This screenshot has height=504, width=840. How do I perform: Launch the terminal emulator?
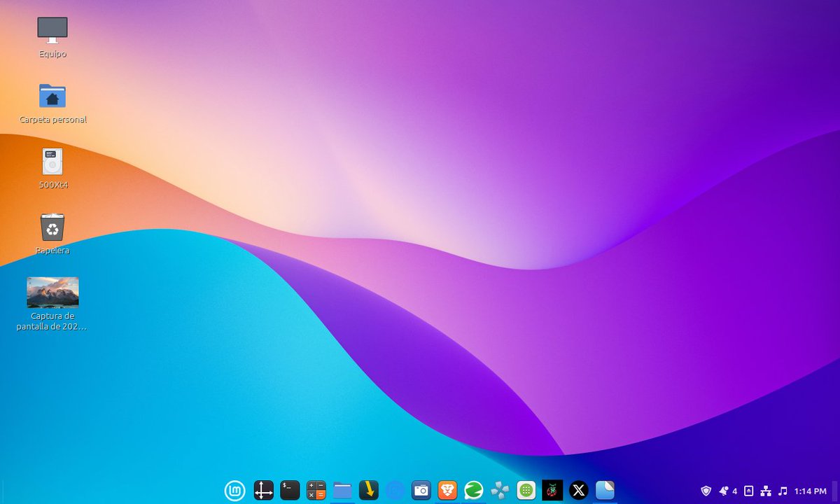[289, 490]
